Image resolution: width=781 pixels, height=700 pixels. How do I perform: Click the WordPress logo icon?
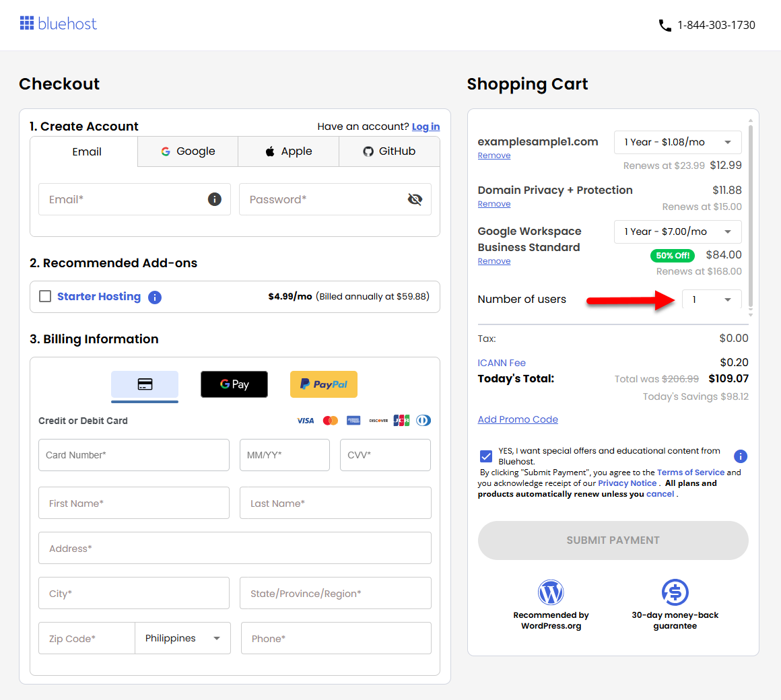[x=550, y=592]
